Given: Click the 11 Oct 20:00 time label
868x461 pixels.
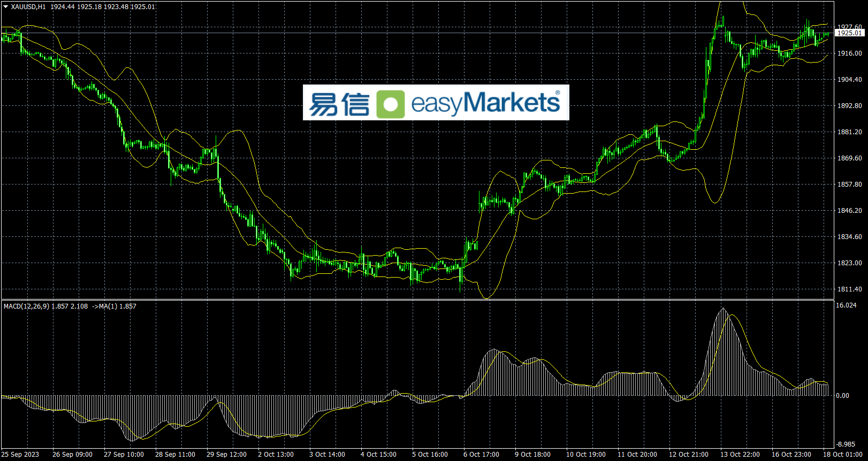Looking at the screenshot, I should click(x=637, y=455).
